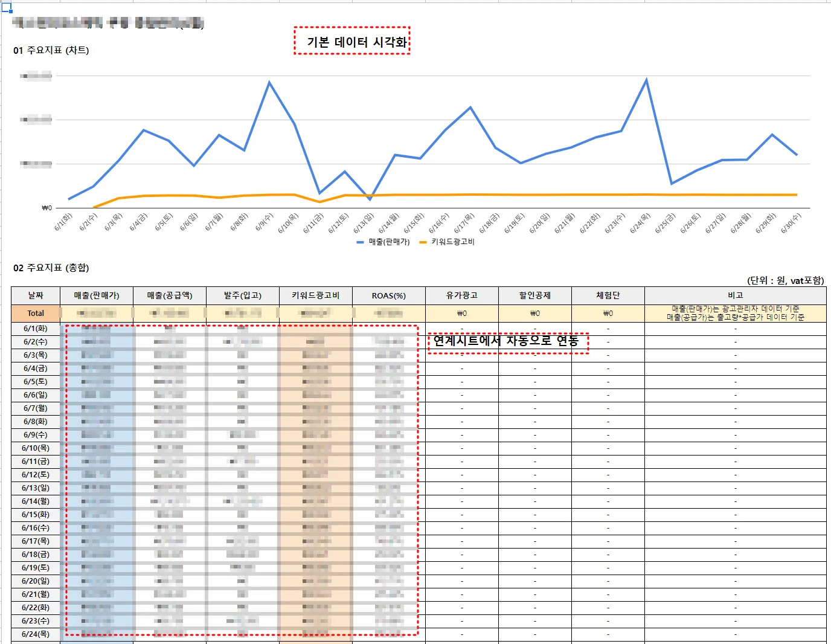Click the 6/9(수) label on the chart axis
This screenshot has width=831, height=644.
point(265,222)
